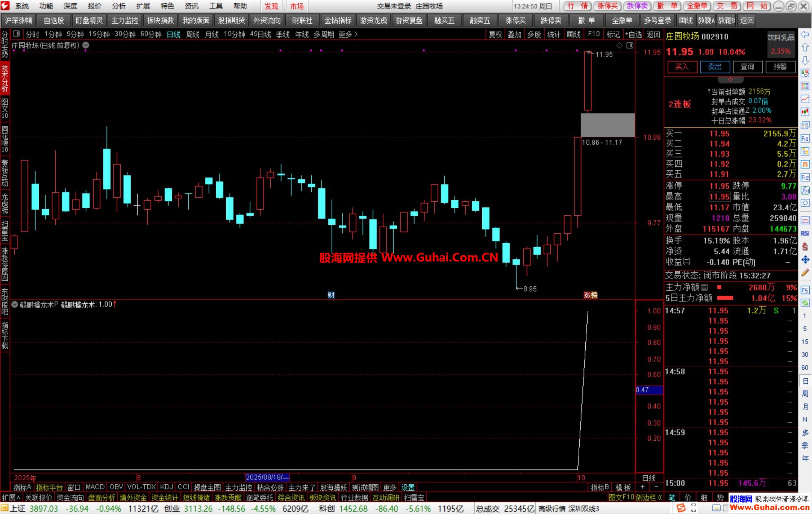
Task: Toggle the window split icon at chart top-right
Action: point(630,45)
